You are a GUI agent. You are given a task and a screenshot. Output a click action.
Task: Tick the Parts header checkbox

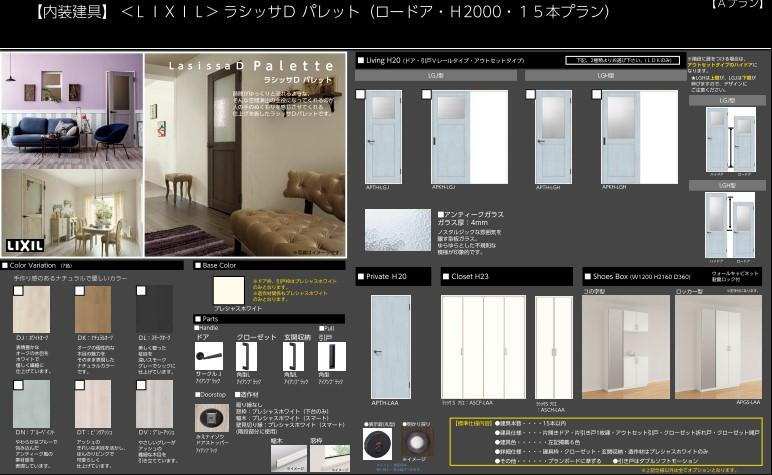pos(198,319)
